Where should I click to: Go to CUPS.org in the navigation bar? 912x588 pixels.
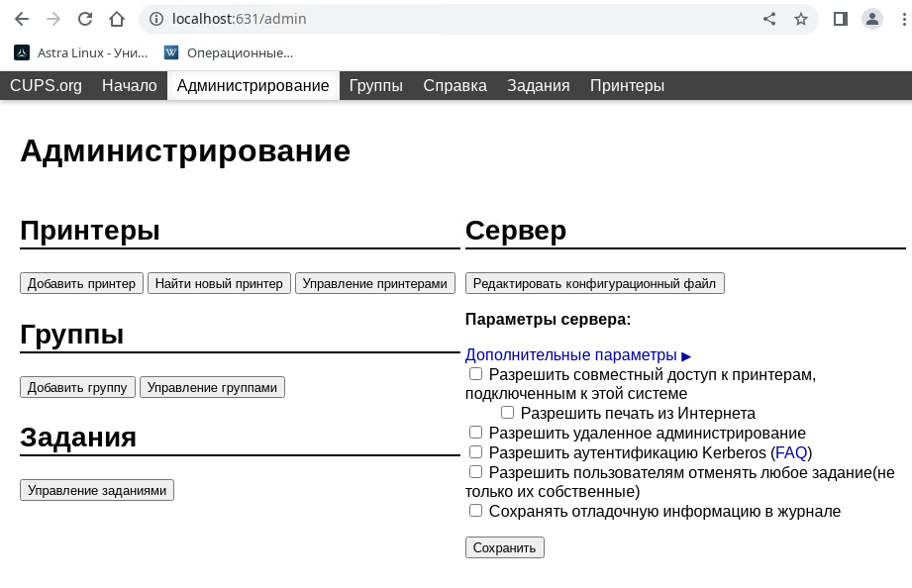point(46,85)
